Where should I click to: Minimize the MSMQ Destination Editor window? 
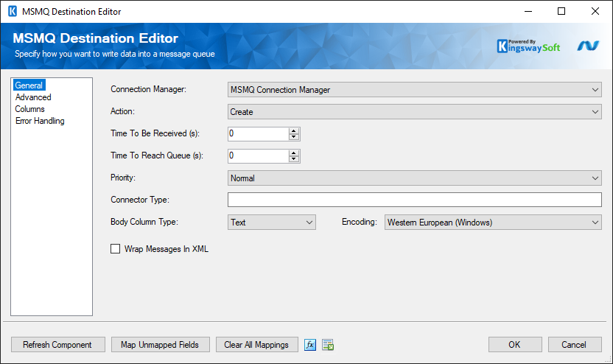(528, 11)
